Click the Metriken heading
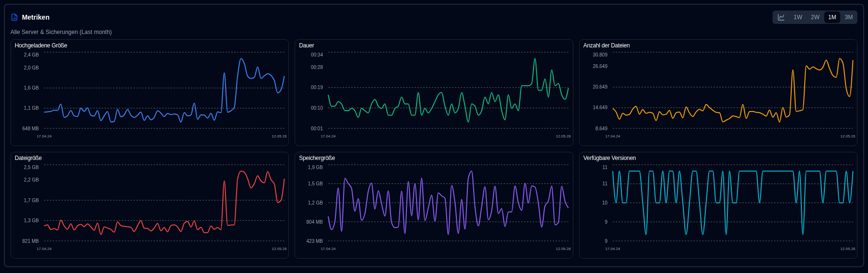This screenshot has width=868, height=273. 36,17
